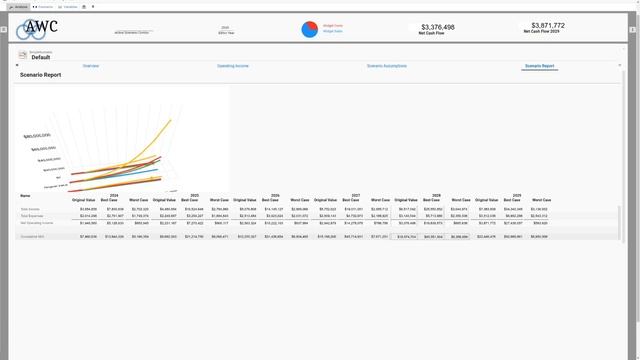Click the rightmost small icon in the top toolbar
The image size is (640, 360).
click(93, 7)
